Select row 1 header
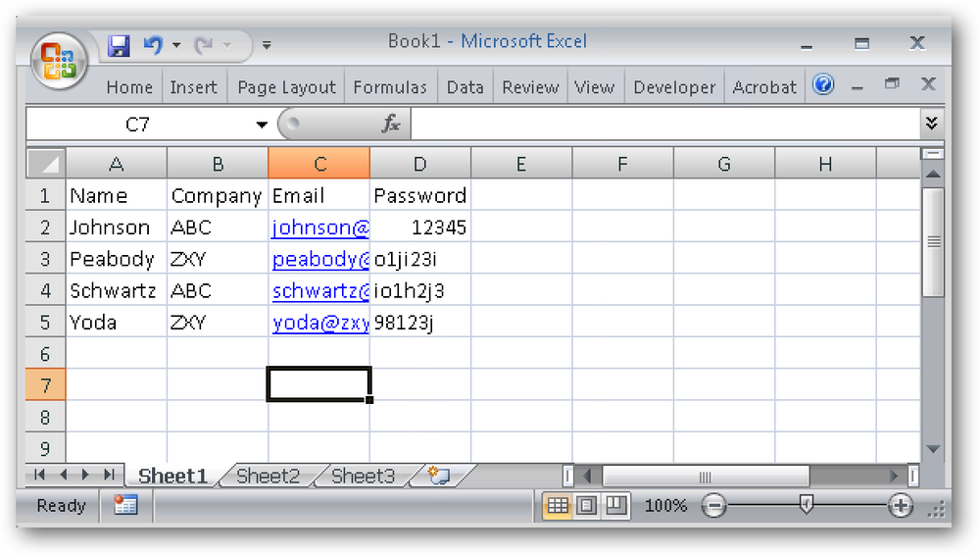Screen dimensions: 980x556 [x=46, y=196]
